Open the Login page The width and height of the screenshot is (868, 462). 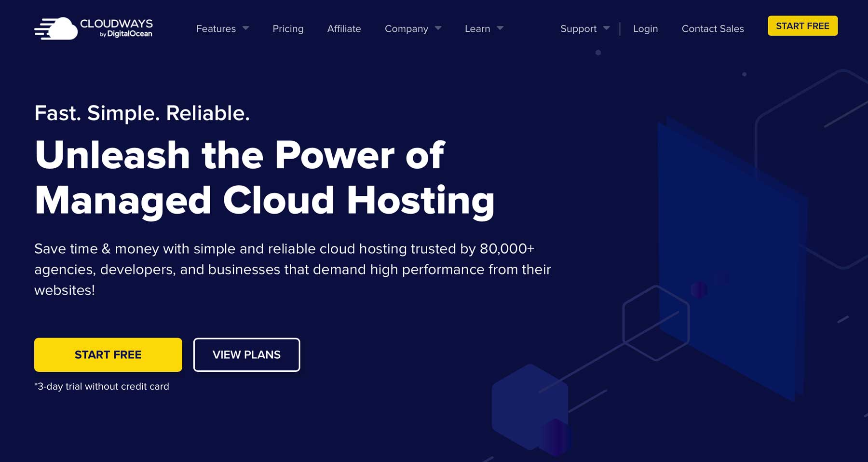tap(645, 29)
